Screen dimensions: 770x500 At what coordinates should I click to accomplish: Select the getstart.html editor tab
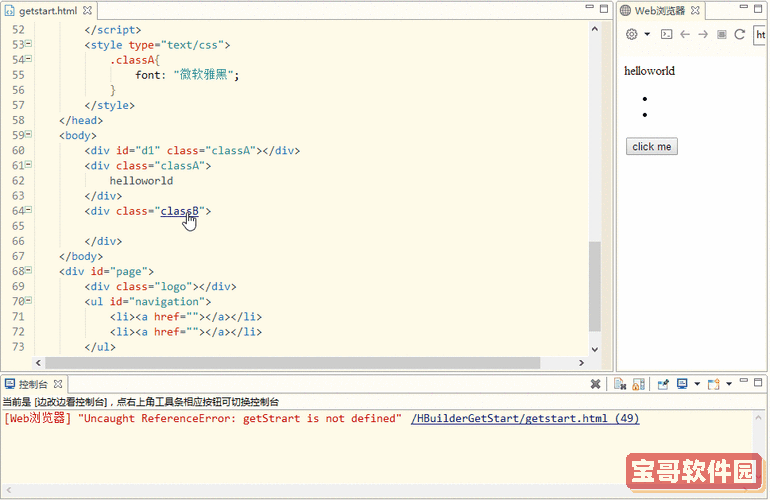click(48, 10)
